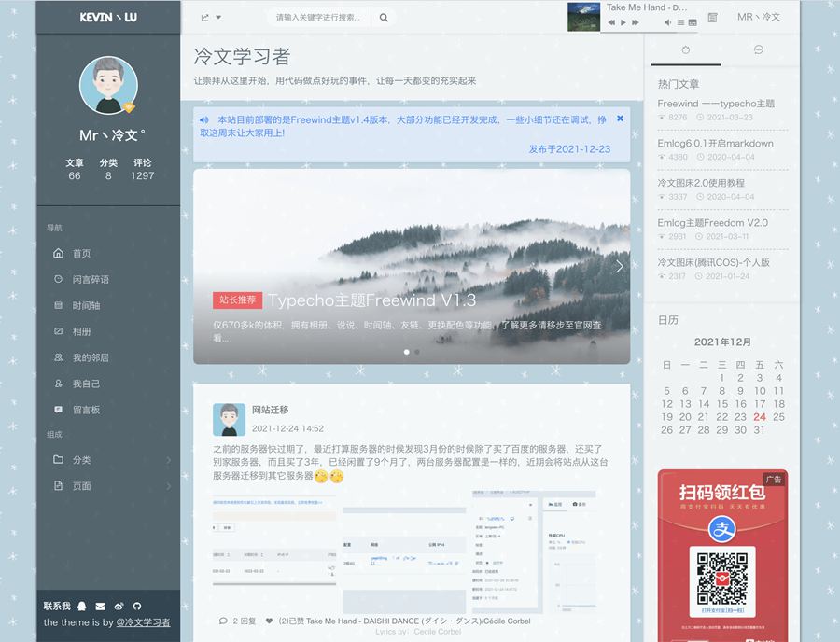Close the blue announcement banner
This screenshot has height=642, width=840.
620,119
